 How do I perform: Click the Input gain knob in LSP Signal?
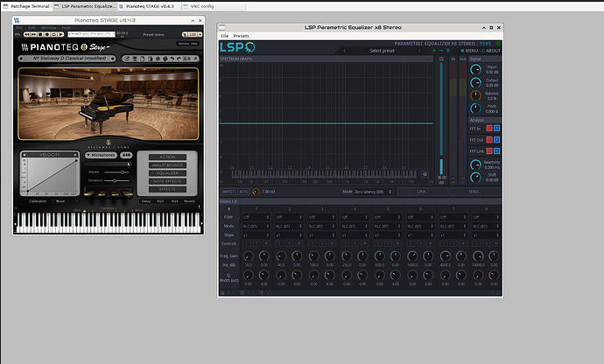pos(475,69)
